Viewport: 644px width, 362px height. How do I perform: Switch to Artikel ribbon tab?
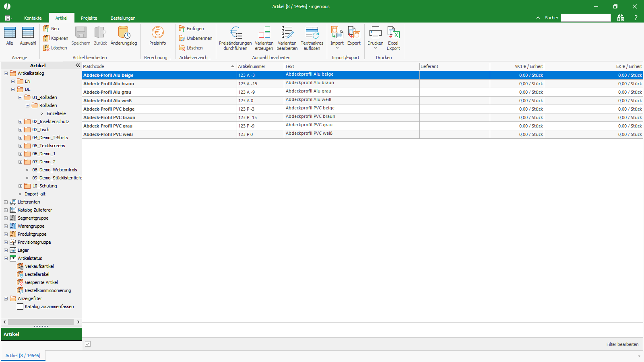62,18
